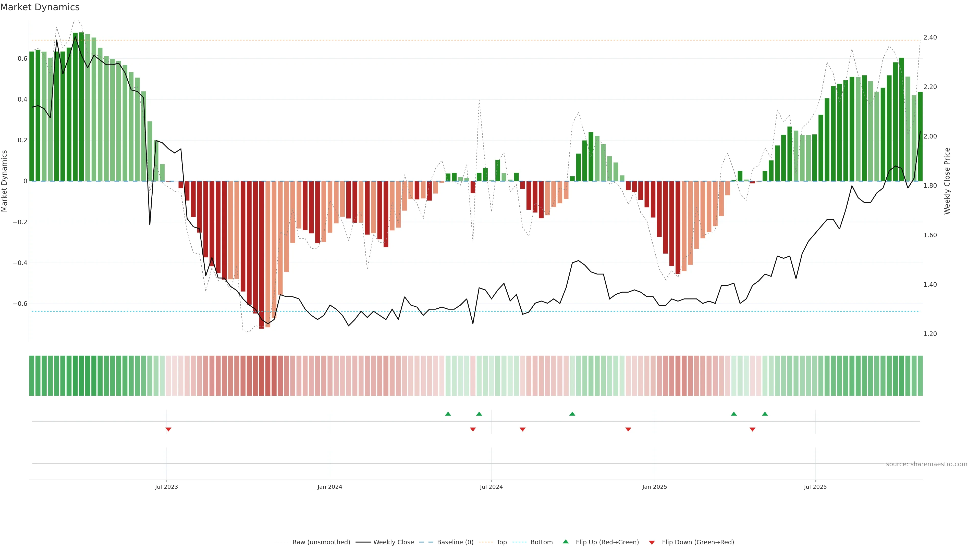This screenshot has height=551, width=980.
Task: Click the Jul 2025 x-axis label
Action: (815, 487)
